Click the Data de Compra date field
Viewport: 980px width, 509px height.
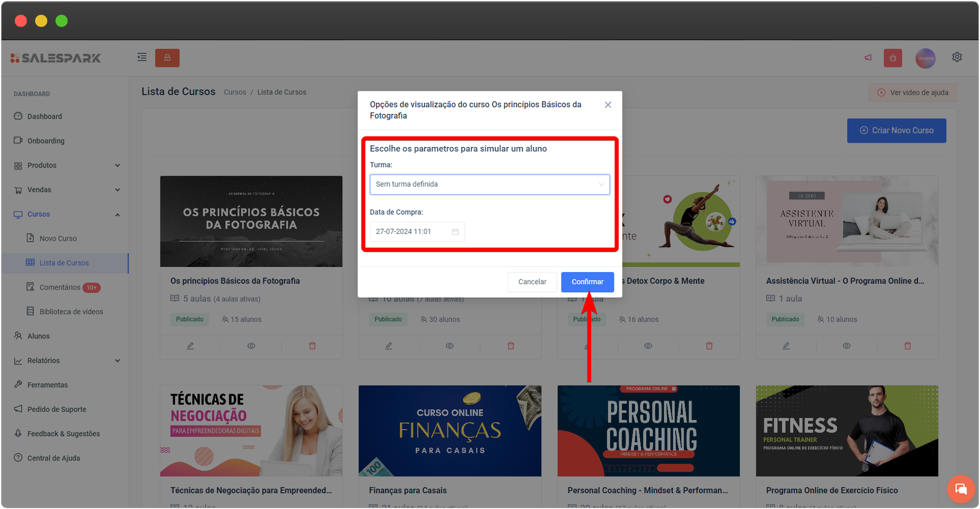(417, 232)
